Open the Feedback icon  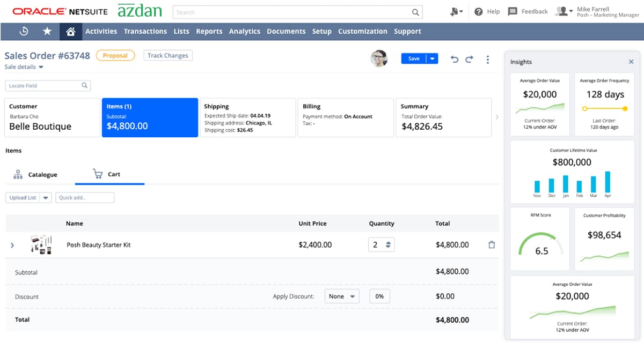(513, 11)
